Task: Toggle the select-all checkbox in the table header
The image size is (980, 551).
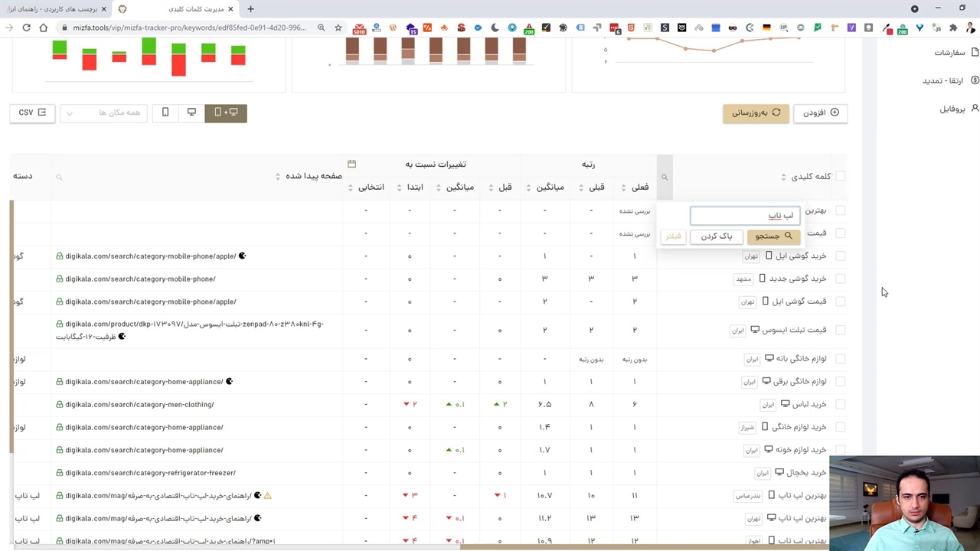Action: 840,176
